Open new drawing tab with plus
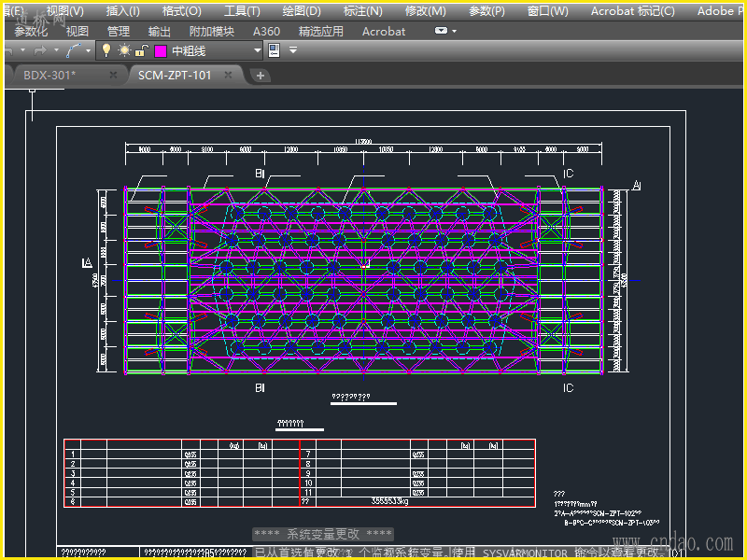This screenshot has height=560, width=747. pos(261,76)
